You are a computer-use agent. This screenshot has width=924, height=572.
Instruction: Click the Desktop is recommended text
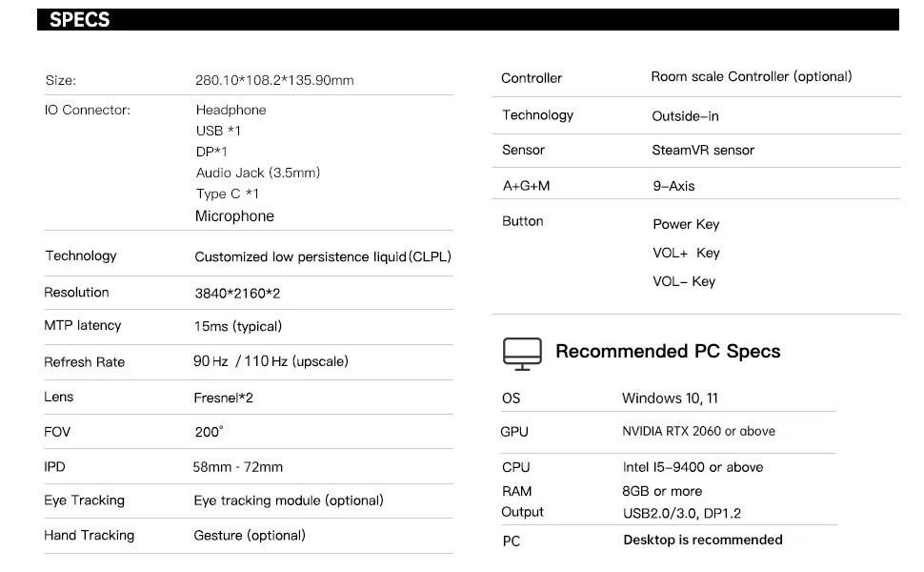(x=703, y=541)
